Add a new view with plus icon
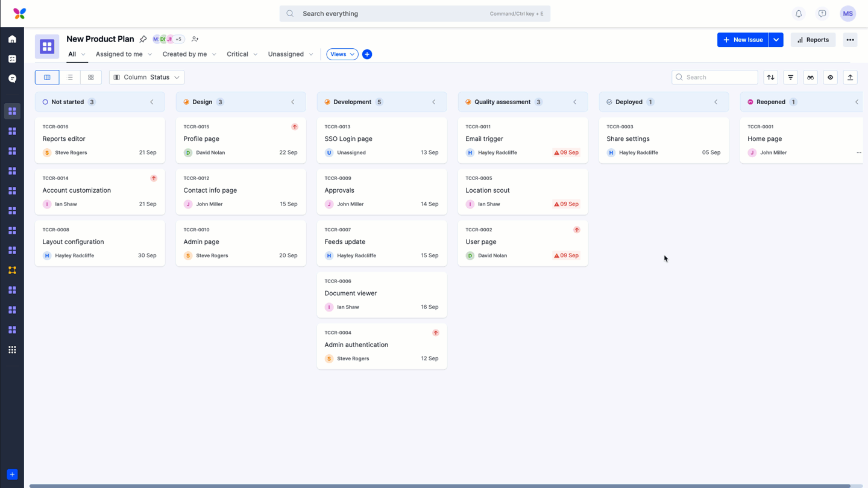 (367, 54)
